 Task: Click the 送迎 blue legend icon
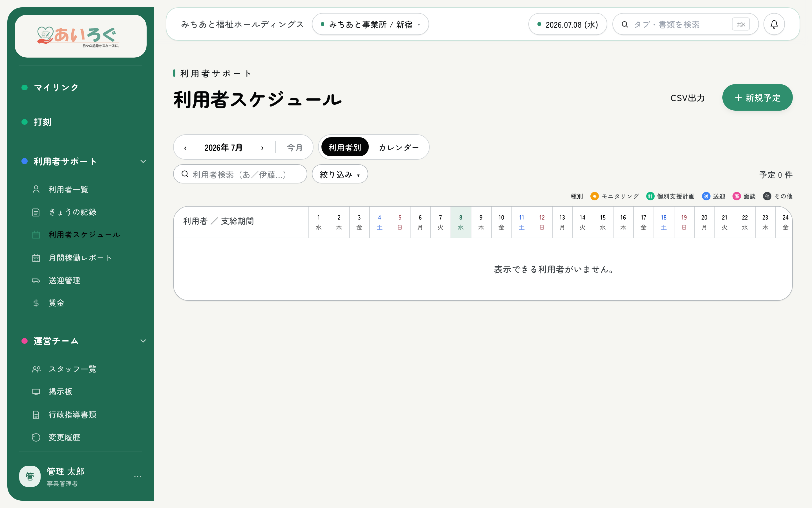click(x=706, y=196)
